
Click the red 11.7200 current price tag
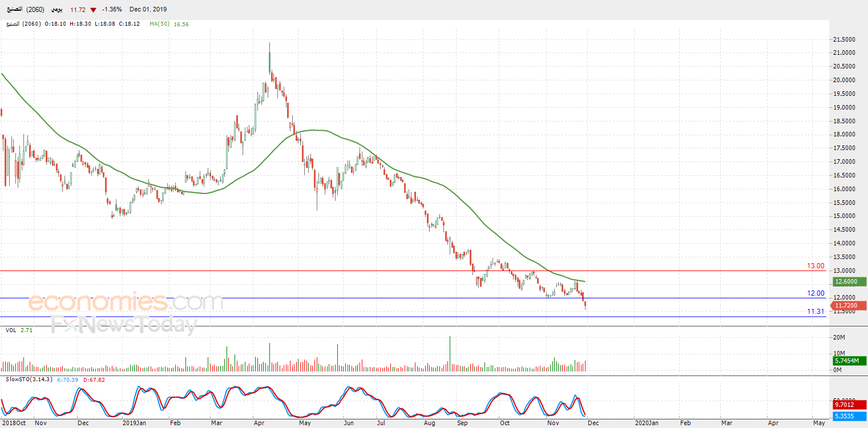tap(850, 306)
